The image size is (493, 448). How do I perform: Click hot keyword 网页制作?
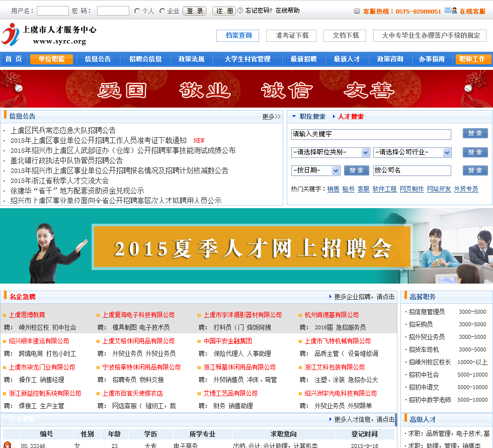pos(412,189)
